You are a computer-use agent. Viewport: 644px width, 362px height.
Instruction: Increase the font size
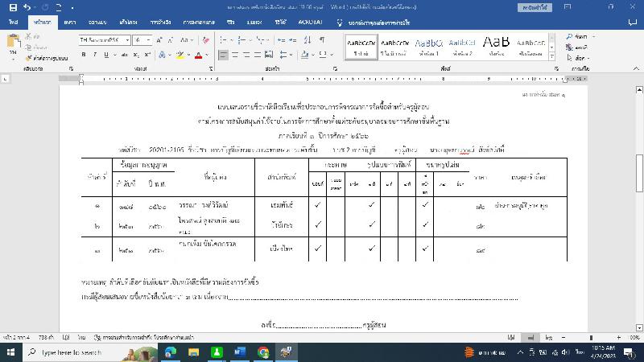pos(159,39)
